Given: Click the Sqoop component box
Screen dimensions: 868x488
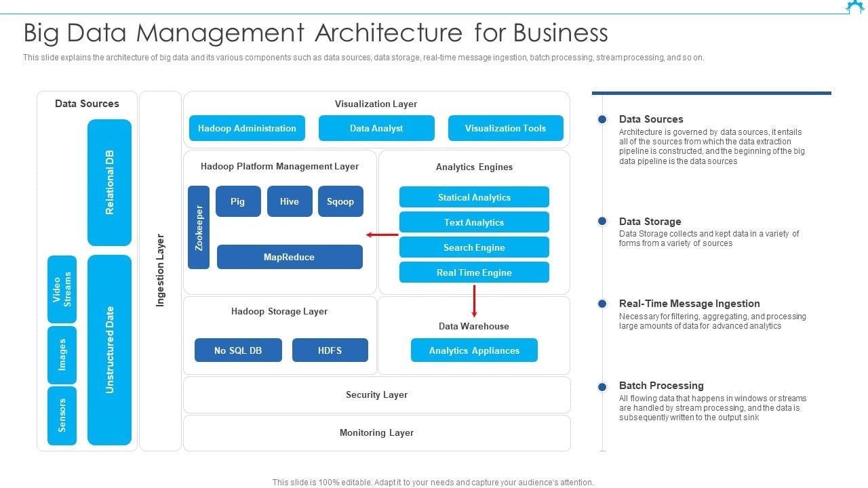Looking at the screenshot, I should pyautogui.click(x=340, y=201).
